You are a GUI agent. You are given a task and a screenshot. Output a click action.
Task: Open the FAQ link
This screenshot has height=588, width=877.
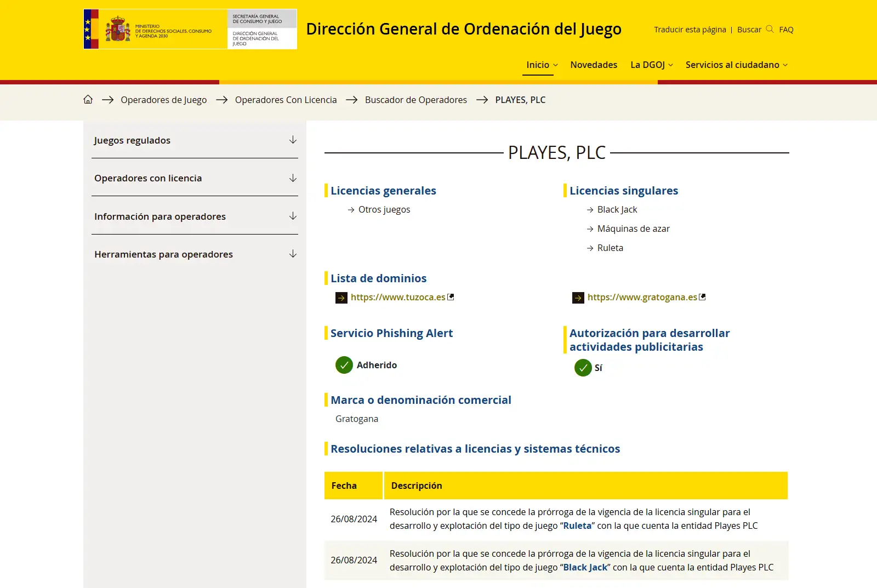click(786, 30)
